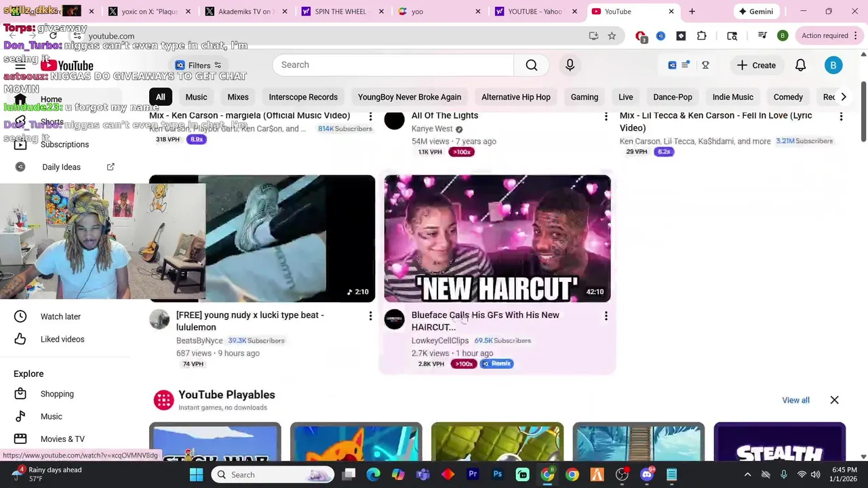Image resolution: width=868 pixels, height=488 pixels.
Task: Open Discord from the taskbar
Action: pyautogui.click(x=647, y=474)
